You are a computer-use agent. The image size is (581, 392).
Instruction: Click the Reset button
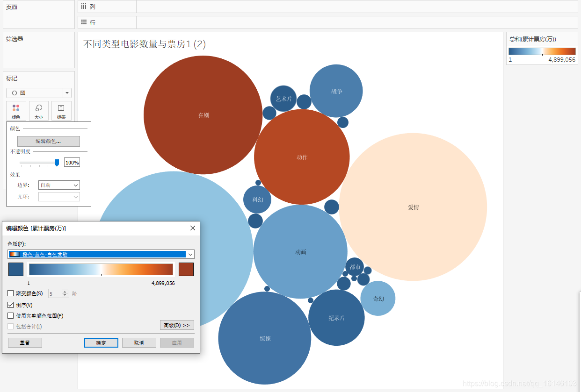[x=25, y=343]
